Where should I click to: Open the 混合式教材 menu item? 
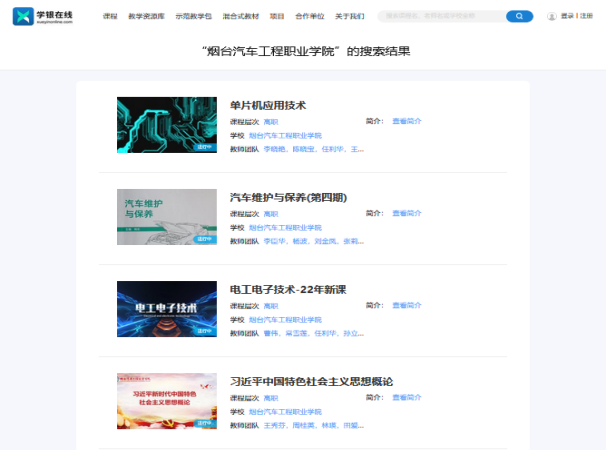click(x=241, y=16)
